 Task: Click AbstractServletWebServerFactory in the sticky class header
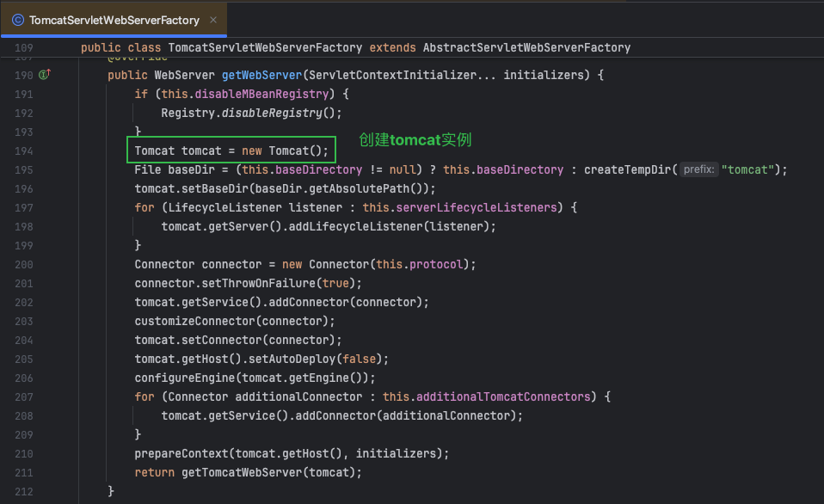(526, 48)
